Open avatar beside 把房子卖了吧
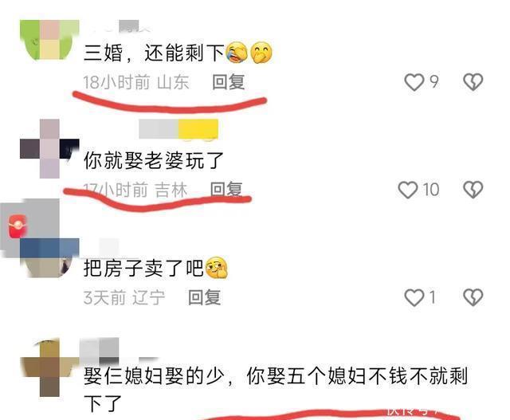 [x=49, y=257]
